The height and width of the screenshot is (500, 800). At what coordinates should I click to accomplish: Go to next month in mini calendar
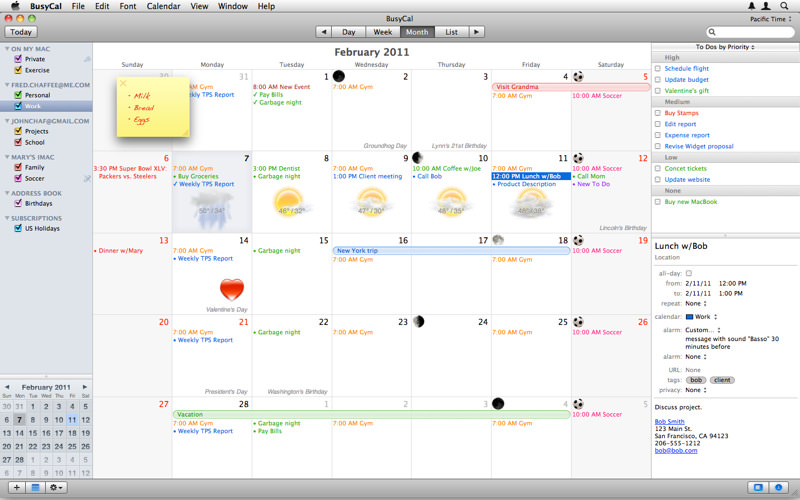(85, 386)
